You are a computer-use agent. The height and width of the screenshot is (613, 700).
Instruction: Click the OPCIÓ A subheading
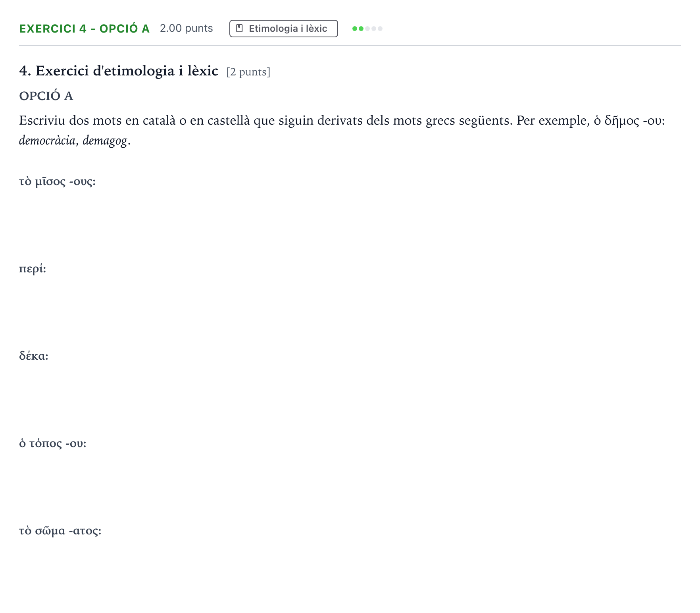(x=46, y=96)
